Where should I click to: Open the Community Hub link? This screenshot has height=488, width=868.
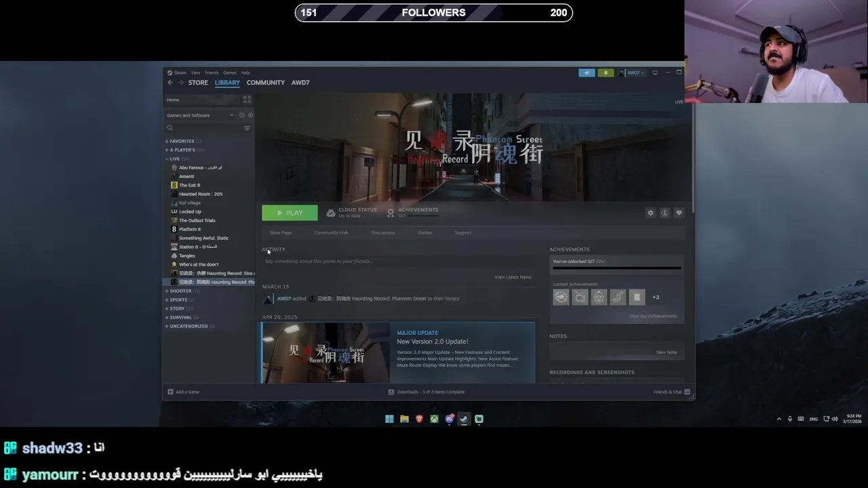[x=331, y=232]
